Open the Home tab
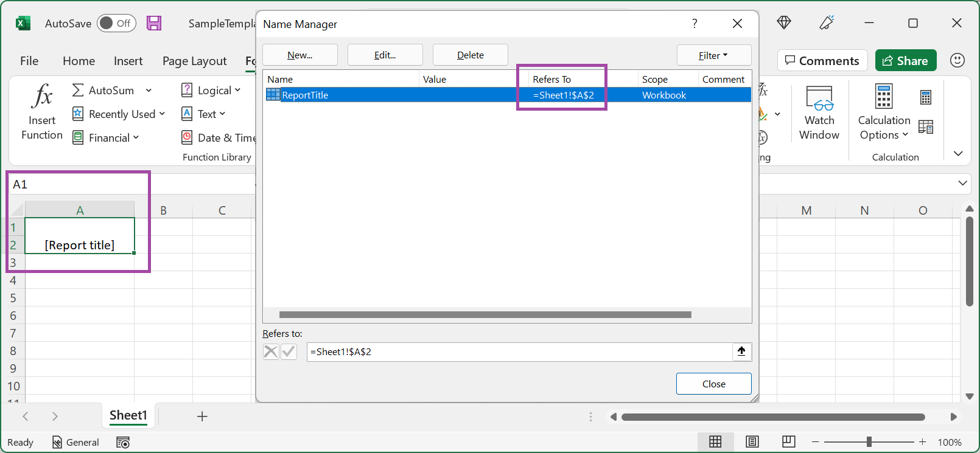980x453 pixels. (79, 61)
